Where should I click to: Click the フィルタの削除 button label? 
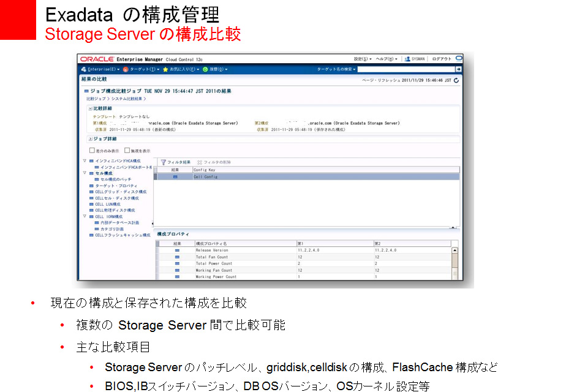point(217,162)
